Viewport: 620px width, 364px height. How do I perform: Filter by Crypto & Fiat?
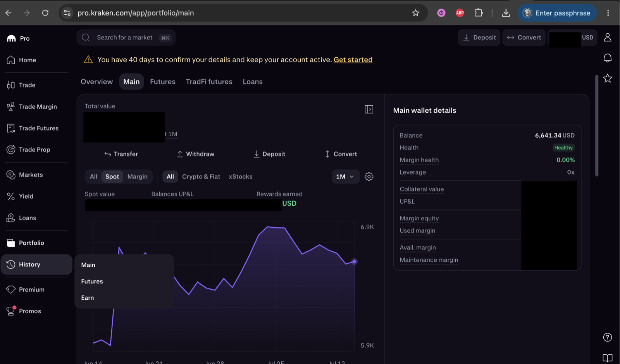tap(201, 177)
